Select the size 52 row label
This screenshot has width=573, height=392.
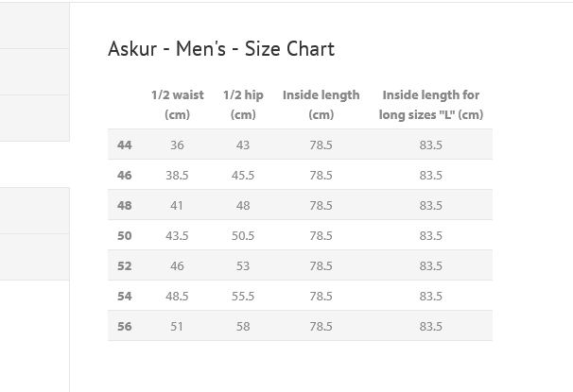coord(125,265)
